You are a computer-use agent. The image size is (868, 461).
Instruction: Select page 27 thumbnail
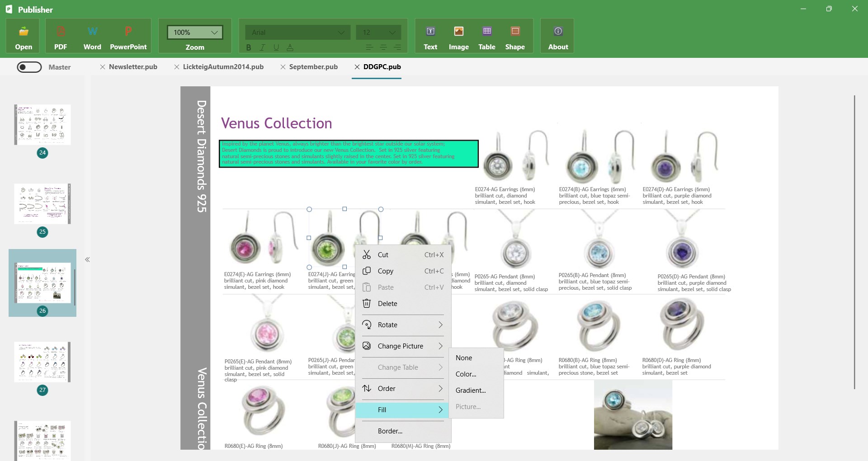pyautogui.click(x=42, y=362)
